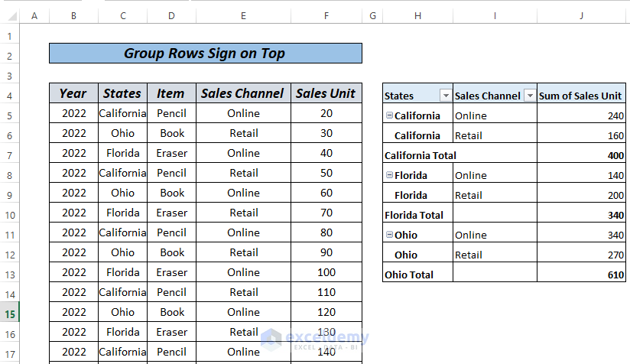
Task: Select the row 15 header
Action: [10, 312]
